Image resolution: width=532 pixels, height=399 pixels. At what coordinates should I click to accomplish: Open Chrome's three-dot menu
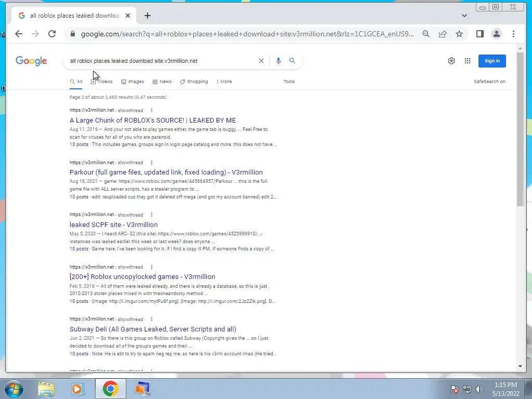[x=513, y=34]
